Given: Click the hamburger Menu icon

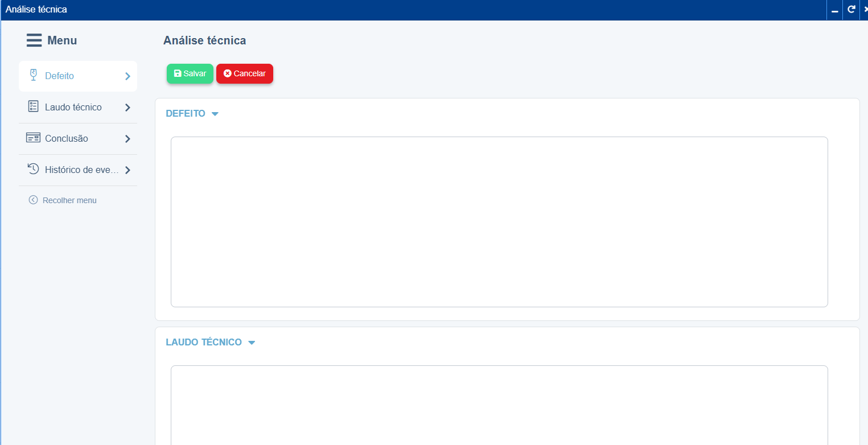Looking at the screenshot, I should [34, 40].
